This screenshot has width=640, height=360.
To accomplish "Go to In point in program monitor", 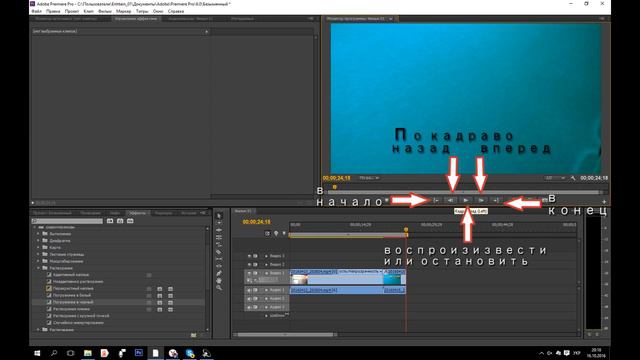I will point(436,200).
